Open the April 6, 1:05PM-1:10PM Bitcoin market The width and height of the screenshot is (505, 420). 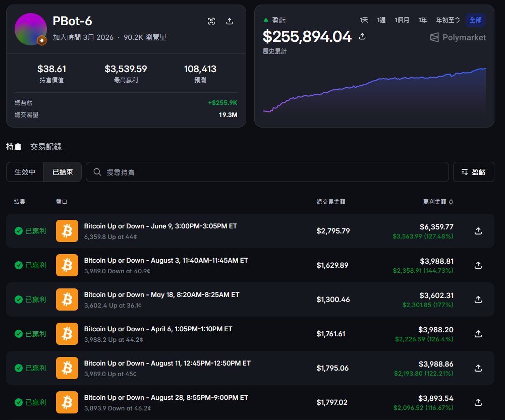(x=158, y=329)
